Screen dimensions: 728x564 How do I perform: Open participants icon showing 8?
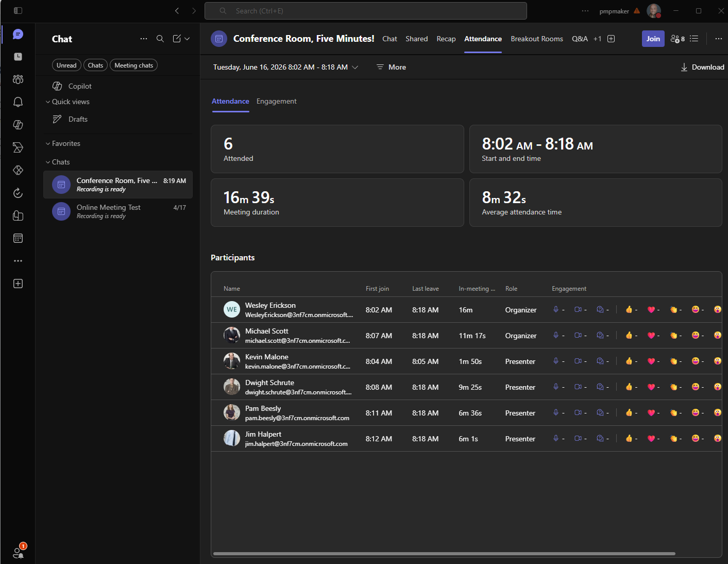[x=678, y=39]
